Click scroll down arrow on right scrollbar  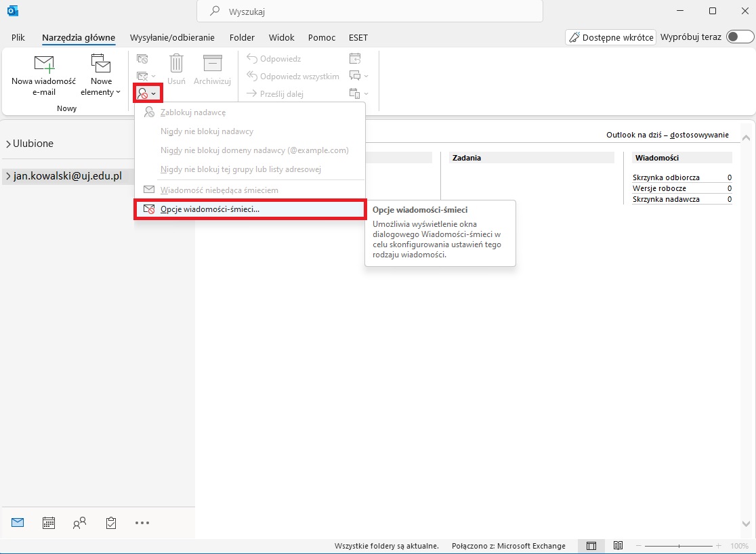pyautogui.click(x=746, y=524)
